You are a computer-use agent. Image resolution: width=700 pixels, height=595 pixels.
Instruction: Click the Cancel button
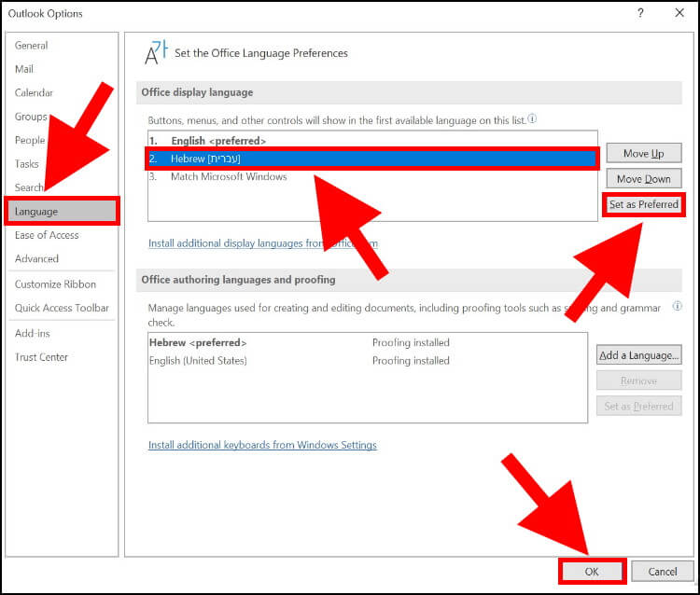[663, 572]
